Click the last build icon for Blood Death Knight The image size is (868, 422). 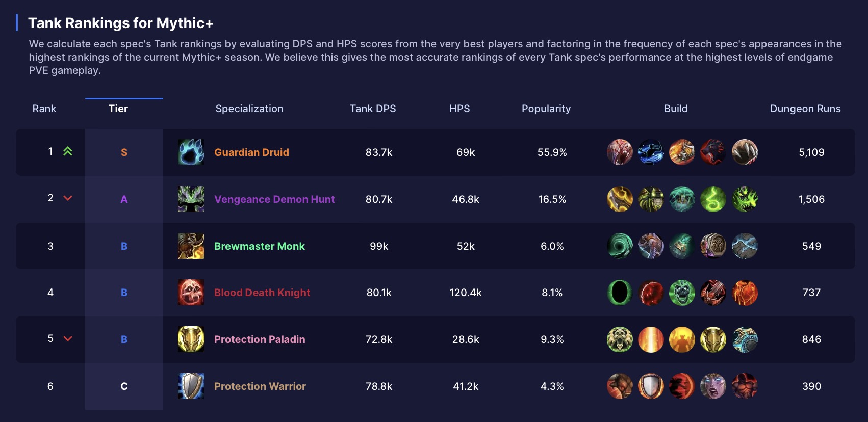pyautogui.click(x=745, y=293)
